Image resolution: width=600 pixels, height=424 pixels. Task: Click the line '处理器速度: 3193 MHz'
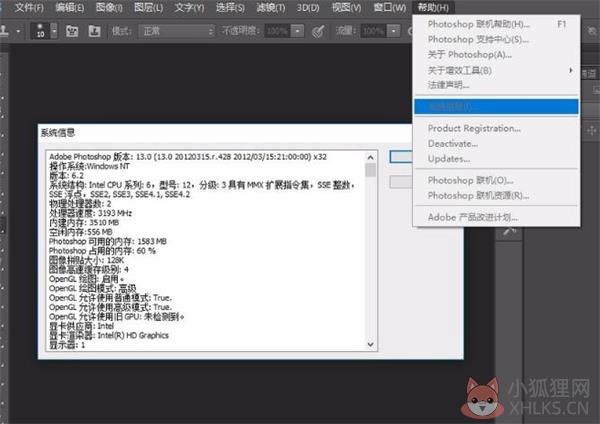[90, 213]
